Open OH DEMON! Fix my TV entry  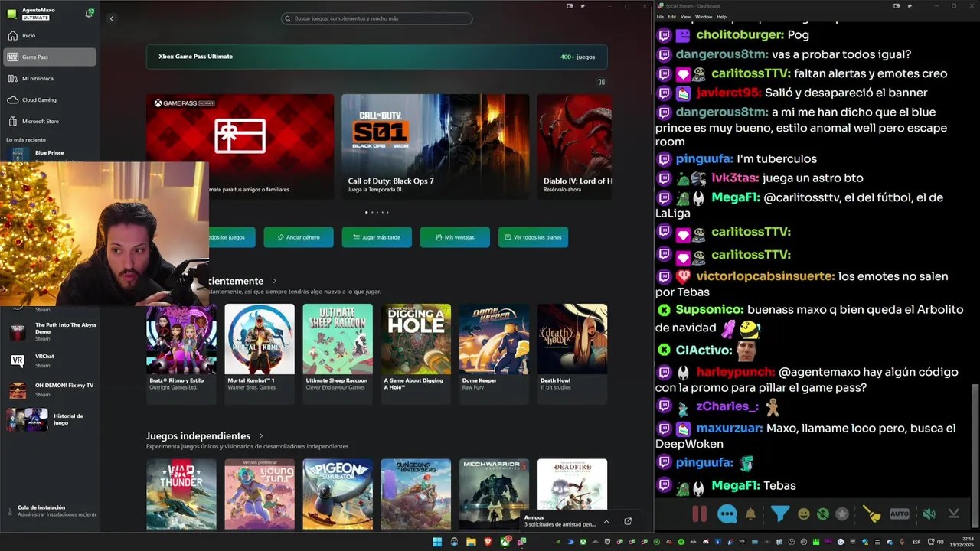click(x=51, y=390)
